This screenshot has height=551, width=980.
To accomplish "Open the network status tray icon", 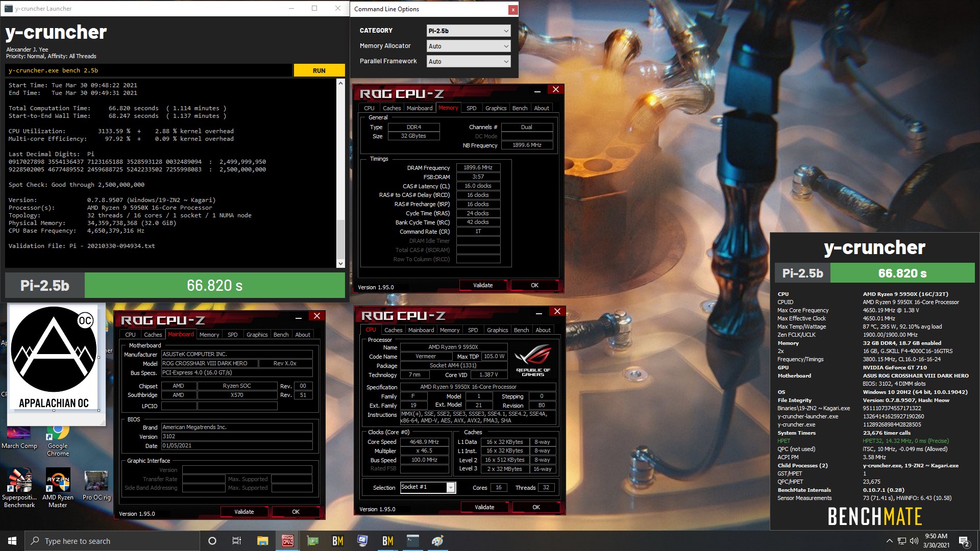I will point(902,541).
